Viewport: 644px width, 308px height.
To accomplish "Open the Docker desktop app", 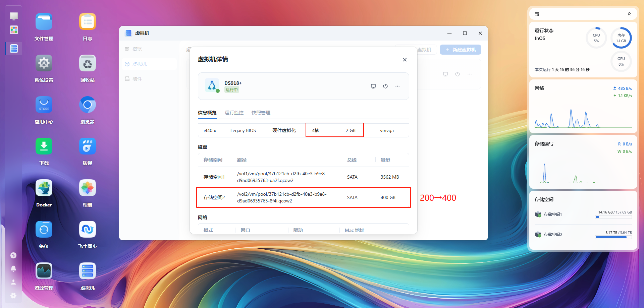I will (44, 188).
